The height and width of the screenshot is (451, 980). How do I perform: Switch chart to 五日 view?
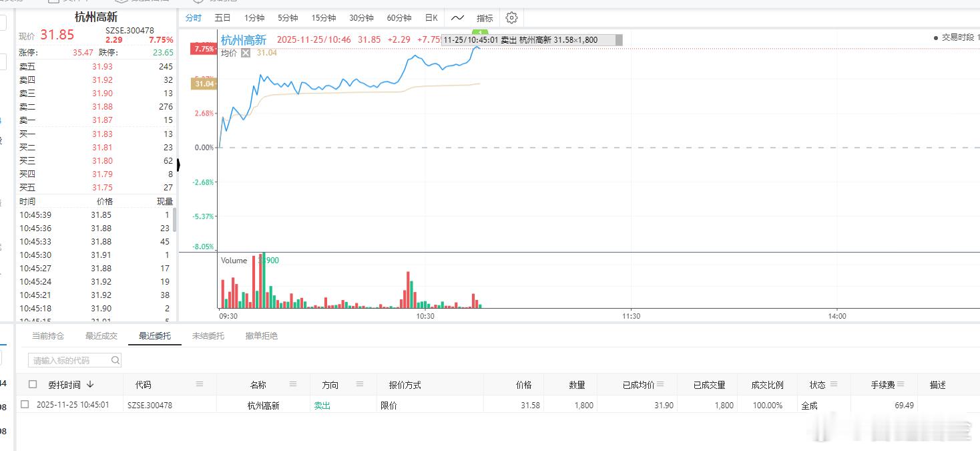222,18
